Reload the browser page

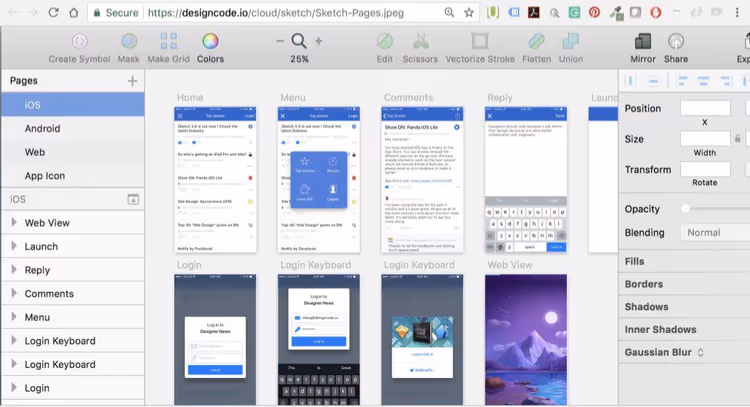tap(53, 13)
